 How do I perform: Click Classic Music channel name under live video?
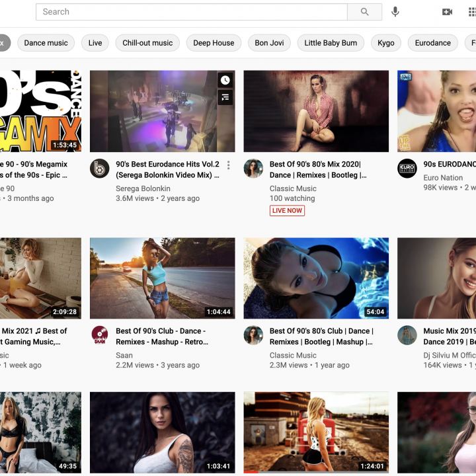pos(293,188)
